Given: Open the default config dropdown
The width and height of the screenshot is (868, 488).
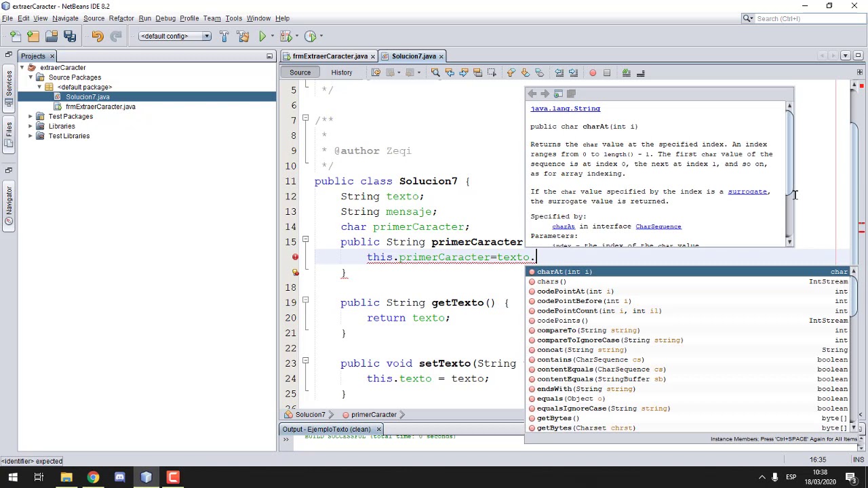Looking at the screenshot, I should click(x=175, y=36).
